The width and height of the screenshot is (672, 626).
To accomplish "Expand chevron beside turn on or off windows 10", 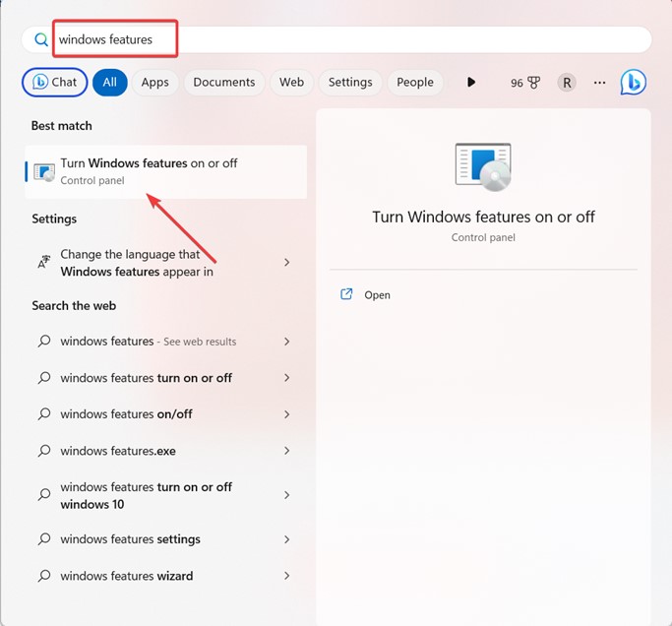I will click(287, 495).
